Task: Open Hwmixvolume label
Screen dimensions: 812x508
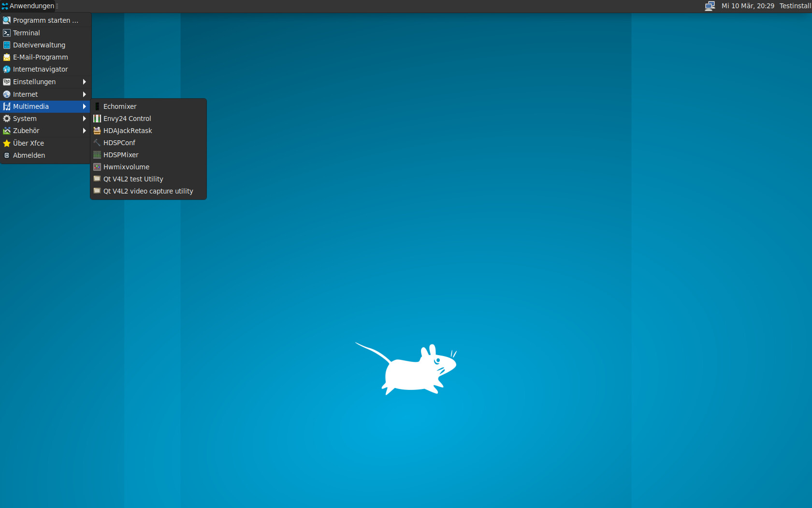Action: point(126,167)
